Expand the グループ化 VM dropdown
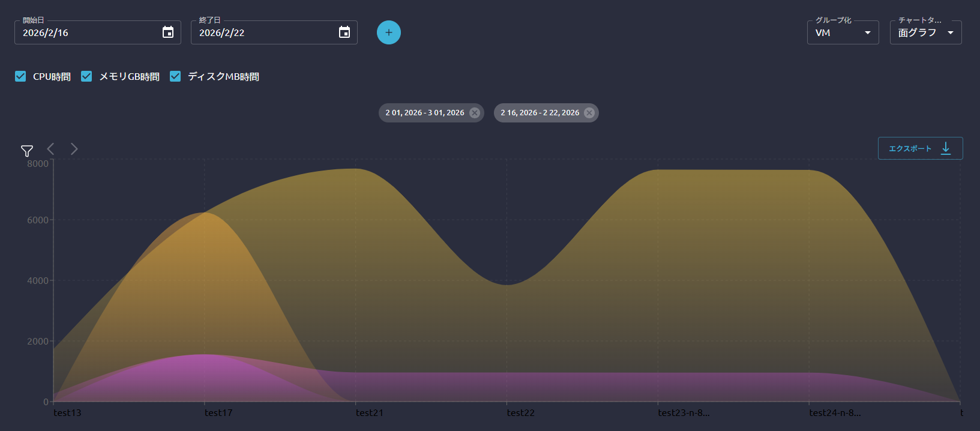The height and width of the screenshot is (431, 980). click(843, 32)
